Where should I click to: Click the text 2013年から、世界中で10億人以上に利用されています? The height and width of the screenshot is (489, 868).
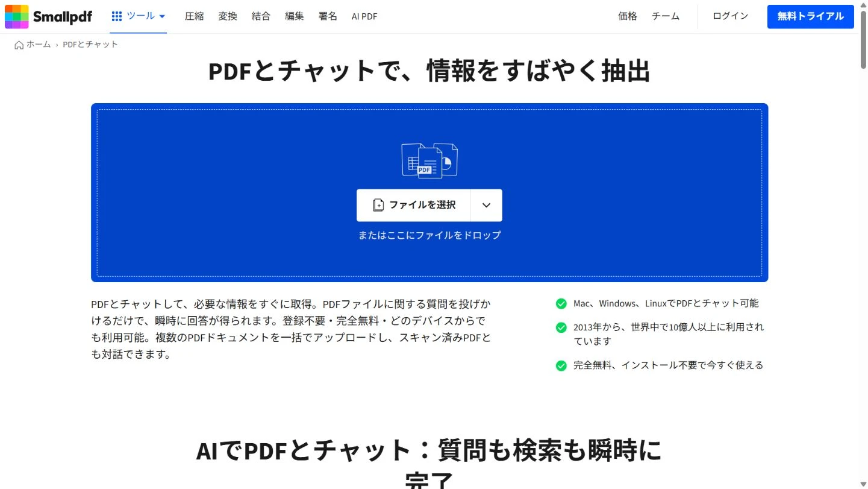point(669,334)
